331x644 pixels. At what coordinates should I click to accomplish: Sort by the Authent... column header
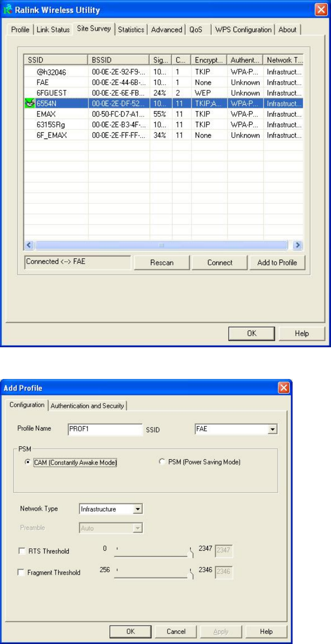[245, 60]
